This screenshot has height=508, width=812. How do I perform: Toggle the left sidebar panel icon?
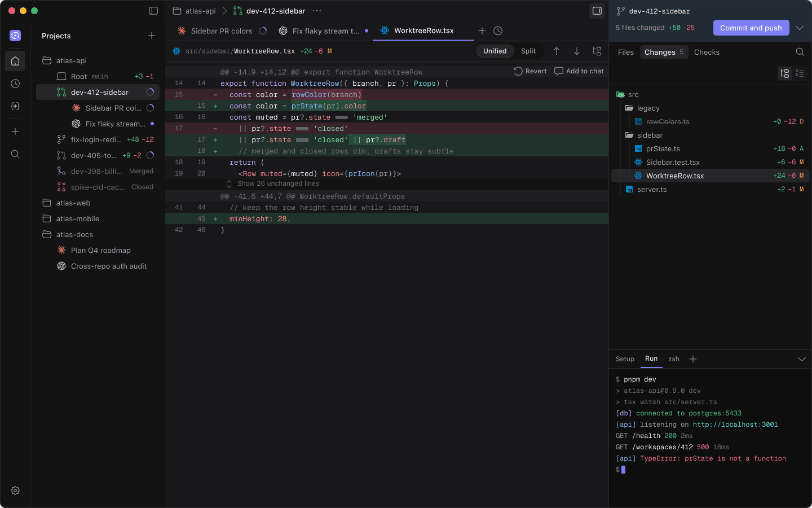[x=153, y=11]
